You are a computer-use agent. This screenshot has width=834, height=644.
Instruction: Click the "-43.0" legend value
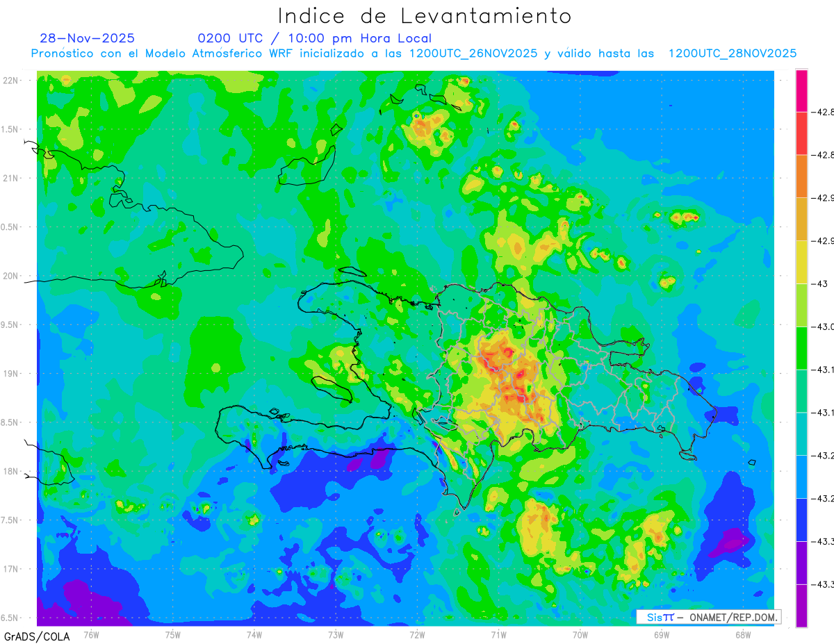(x=823, y=327)
